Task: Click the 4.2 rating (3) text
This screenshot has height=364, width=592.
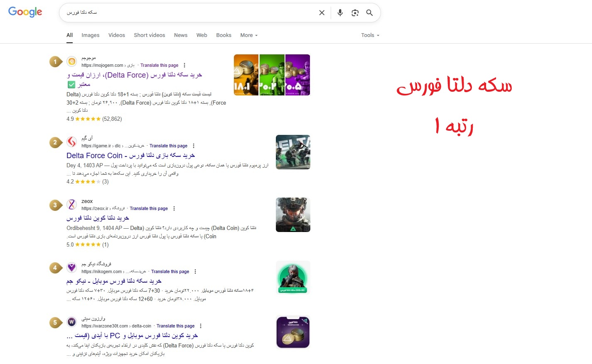Action: (x=88, y=181)
